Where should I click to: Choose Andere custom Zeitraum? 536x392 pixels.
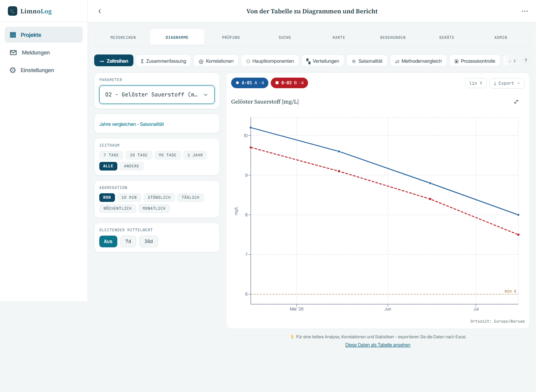(132, 166)
